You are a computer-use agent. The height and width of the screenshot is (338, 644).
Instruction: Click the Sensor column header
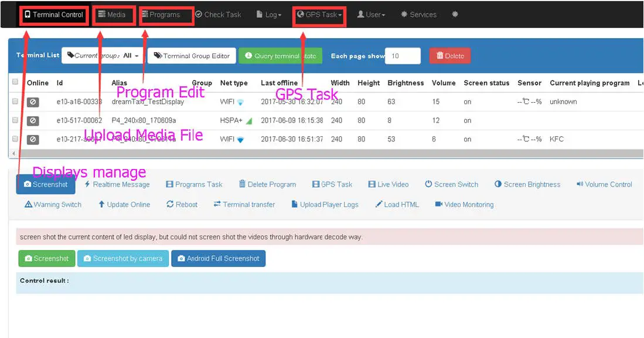click(x=529, y=83)
